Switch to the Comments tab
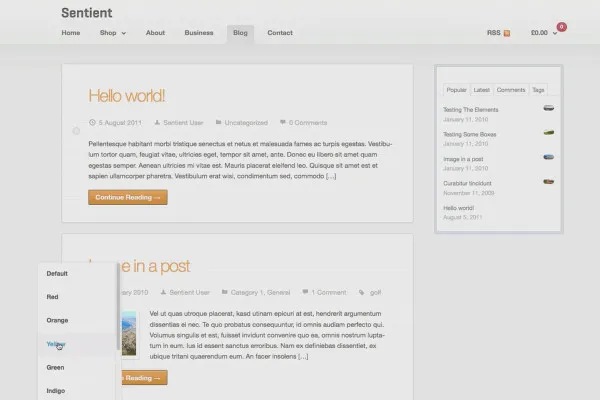Image resolution: width=600 pixels, height=400 pixels. tap(511, 90)
